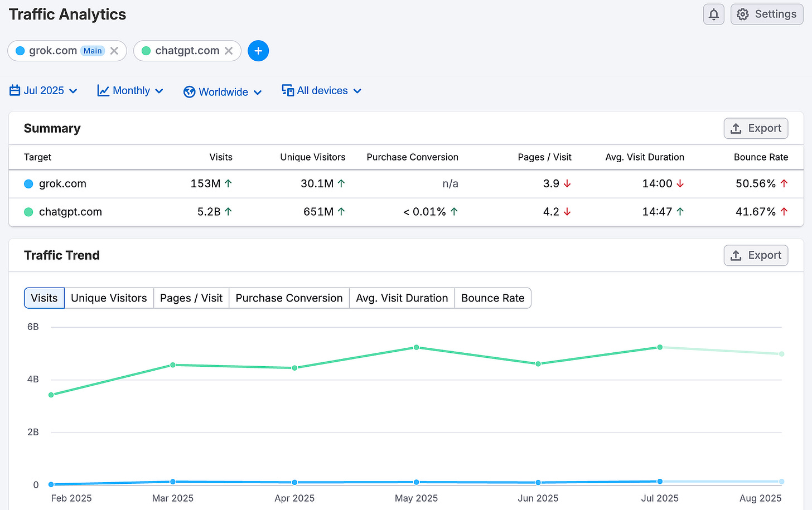Image resolution: width=812 pixels, height=510 pixels.
Task: Click chatgpt.com in the Summary table
Action: pos(70,212)
